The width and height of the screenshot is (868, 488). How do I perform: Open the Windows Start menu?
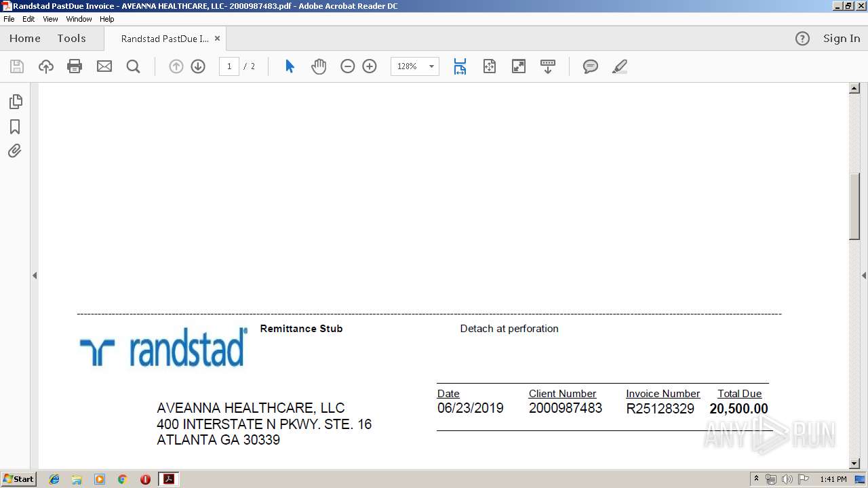pos(19,479)
